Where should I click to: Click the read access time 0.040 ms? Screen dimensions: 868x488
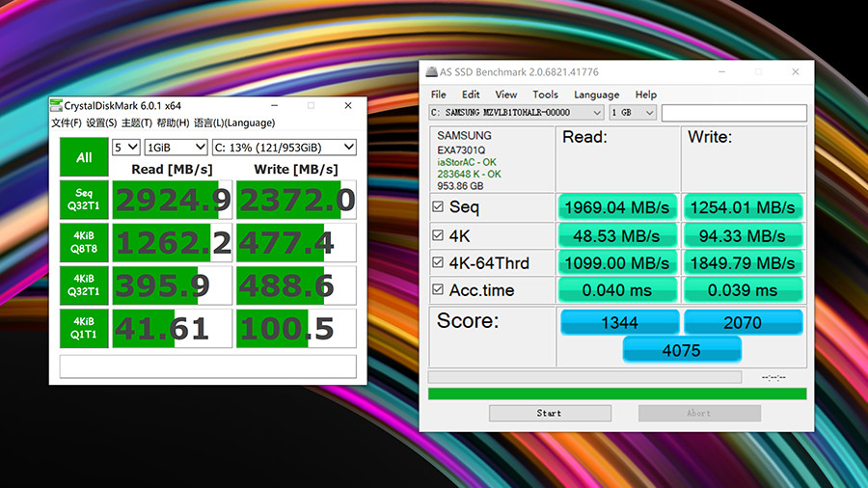tap(617, 290)
